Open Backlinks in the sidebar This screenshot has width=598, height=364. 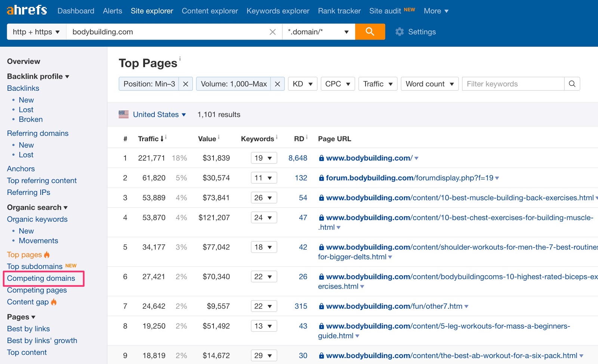[23, 88]
